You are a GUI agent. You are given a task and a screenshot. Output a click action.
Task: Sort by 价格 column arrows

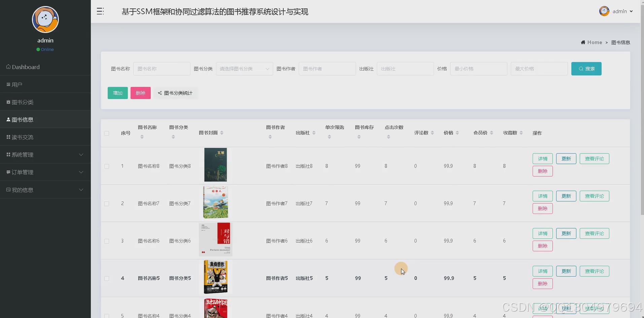[x=457, y=133]
